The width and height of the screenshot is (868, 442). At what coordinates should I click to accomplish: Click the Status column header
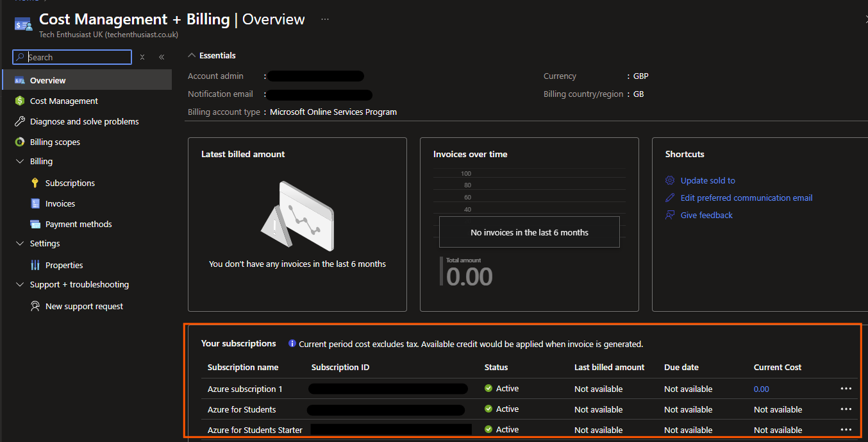point(496,367)
